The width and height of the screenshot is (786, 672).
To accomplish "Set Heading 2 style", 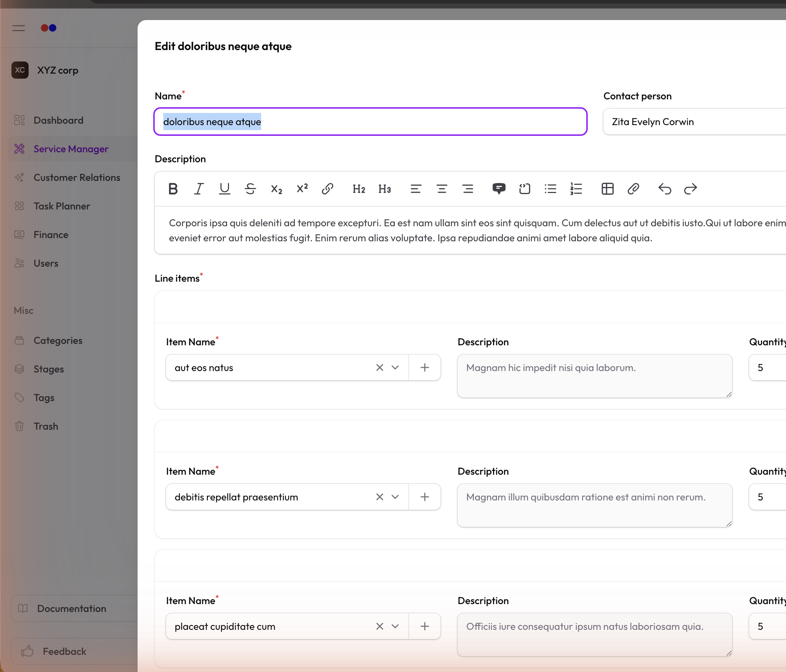I will pyautogui.click(x=359, y=189).
